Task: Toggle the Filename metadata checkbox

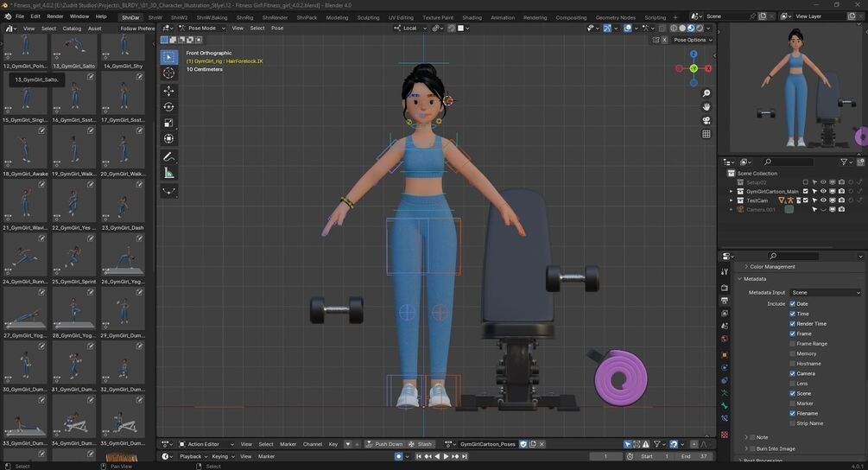Action: click(x=792, y=414)
